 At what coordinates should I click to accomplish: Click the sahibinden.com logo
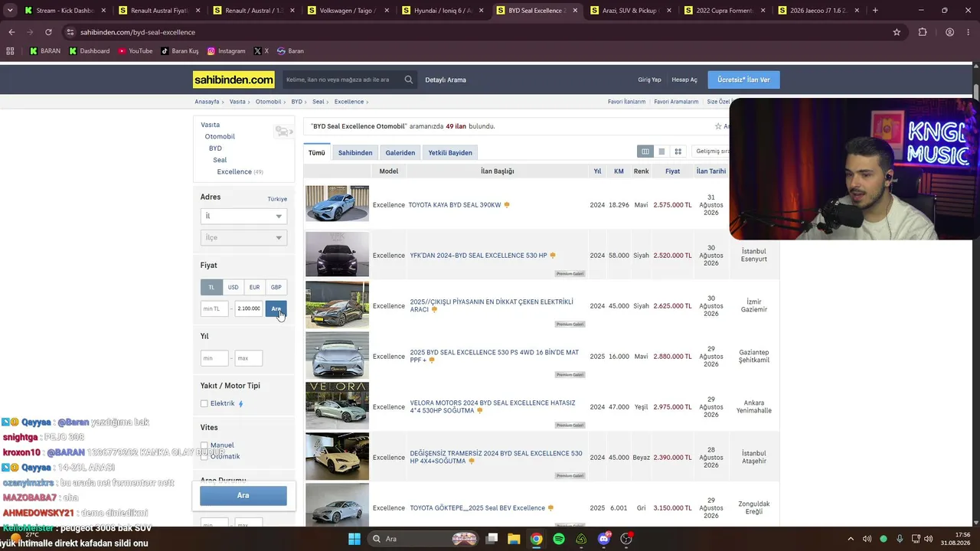coord(234,80)
